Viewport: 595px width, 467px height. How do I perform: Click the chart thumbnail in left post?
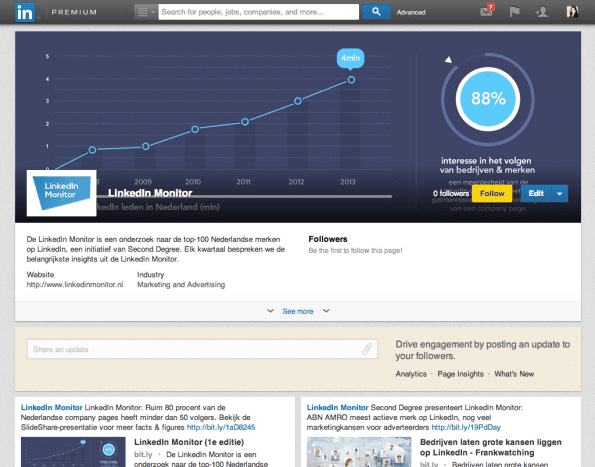[73, 452]
